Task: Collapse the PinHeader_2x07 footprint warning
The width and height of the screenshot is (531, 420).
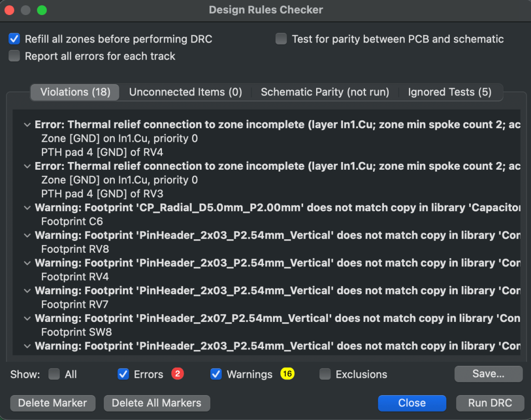Action: [x=27, y=318]
